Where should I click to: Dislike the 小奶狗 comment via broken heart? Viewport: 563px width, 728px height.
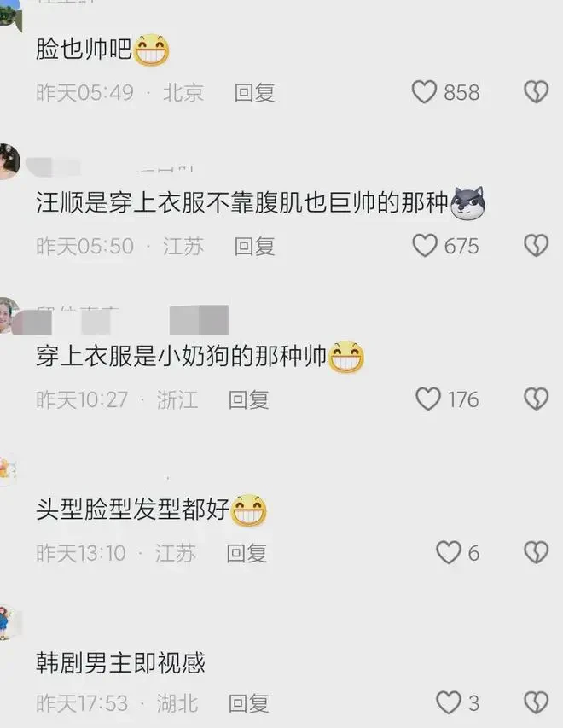pyautogui.click(x=537, y=399)
